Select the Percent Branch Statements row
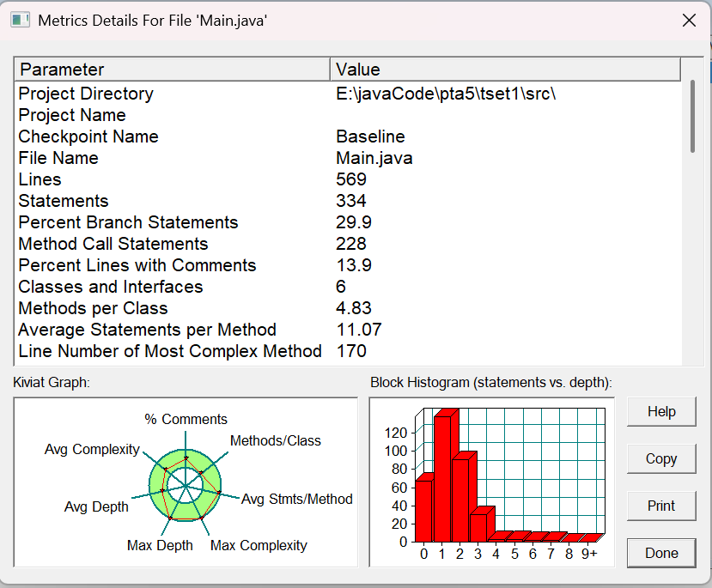The height and width of the screenshot is (588, 712). (x=348, y=222)
